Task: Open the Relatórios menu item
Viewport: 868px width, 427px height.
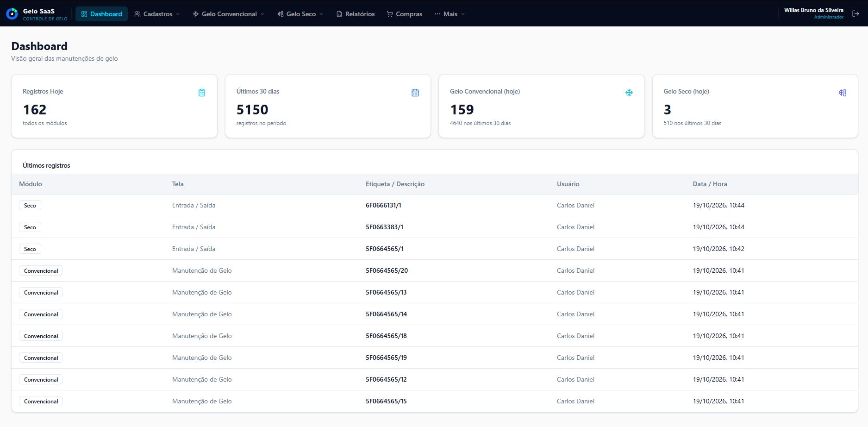Action: 356,14
